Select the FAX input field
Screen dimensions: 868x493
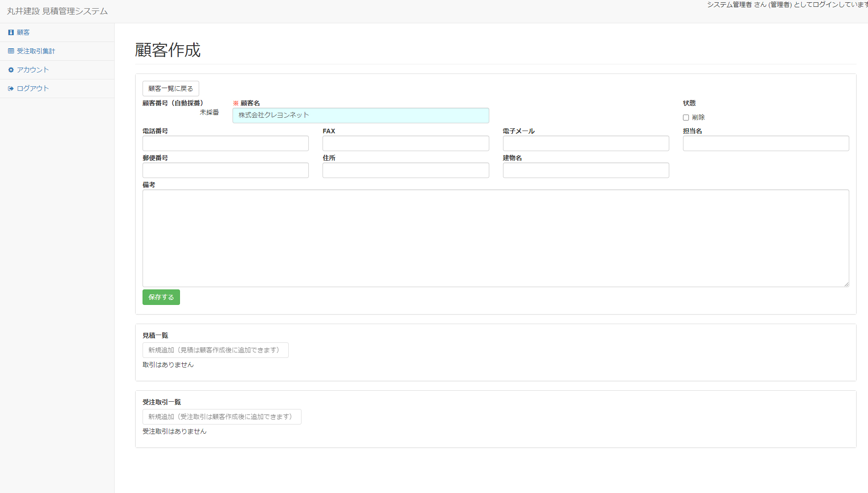tap(405, 143)
